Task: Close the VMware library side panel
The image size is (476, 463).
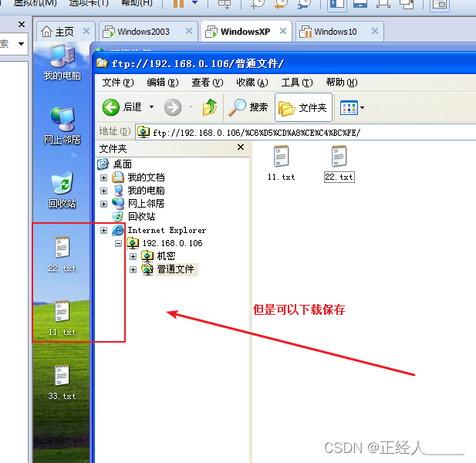Action: tap(22, 24)
